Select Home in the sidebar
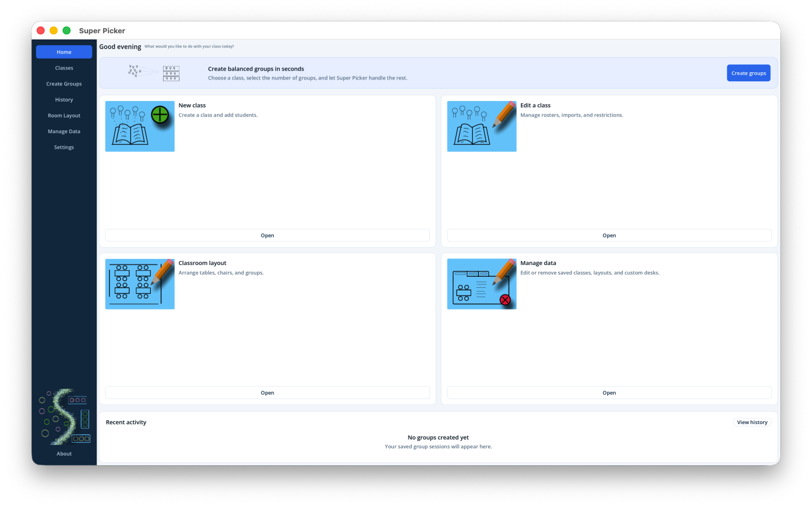 (64, 52)
